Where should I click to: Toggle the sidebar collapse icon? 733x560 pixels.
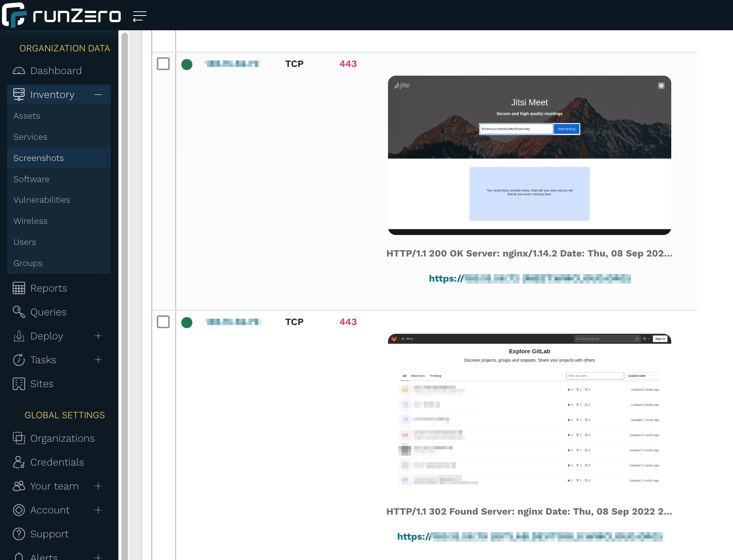[140, 16]
